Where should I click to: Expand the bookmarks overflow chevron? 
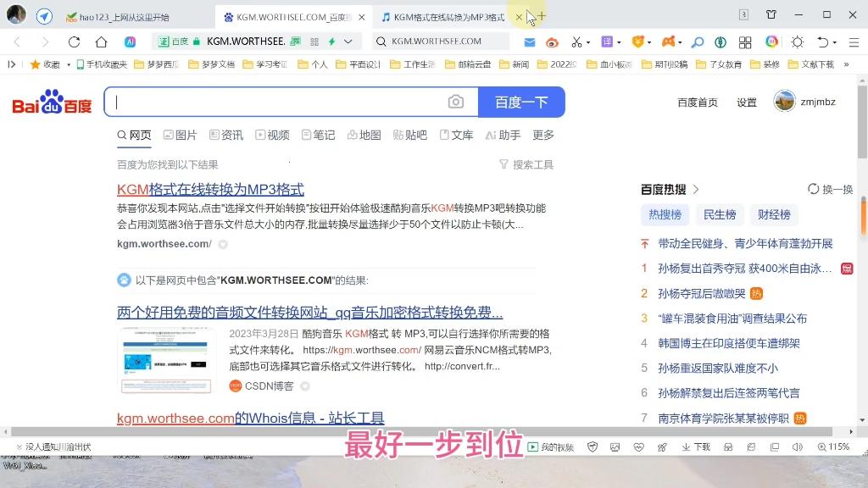tap(847, 64)
